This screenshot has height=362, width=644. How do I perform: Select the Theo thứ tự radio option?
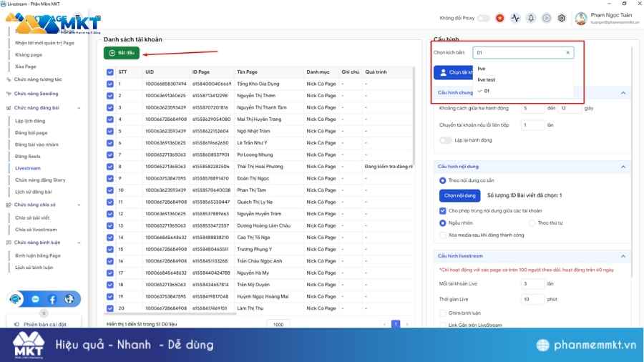532,222
